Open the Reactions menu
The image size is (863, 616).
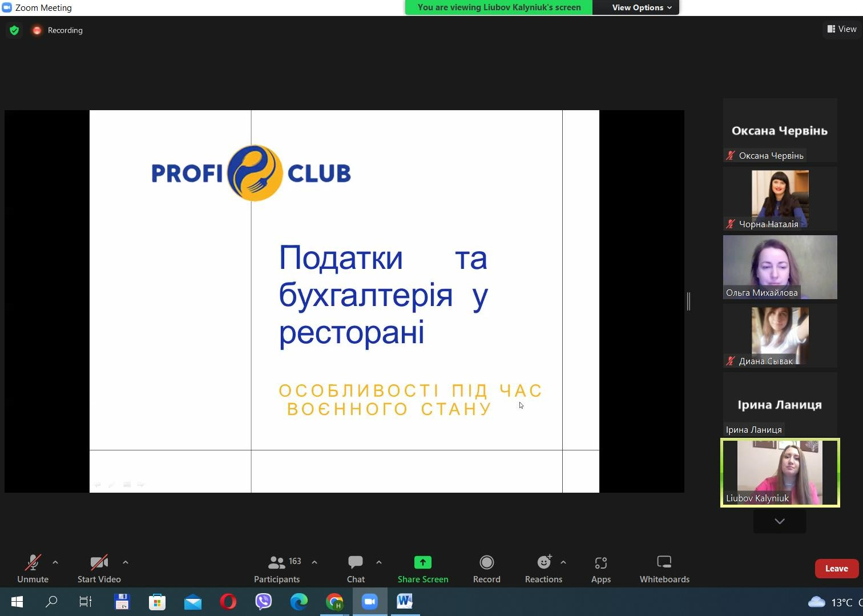pyautogui.click(x=543, y=569)
